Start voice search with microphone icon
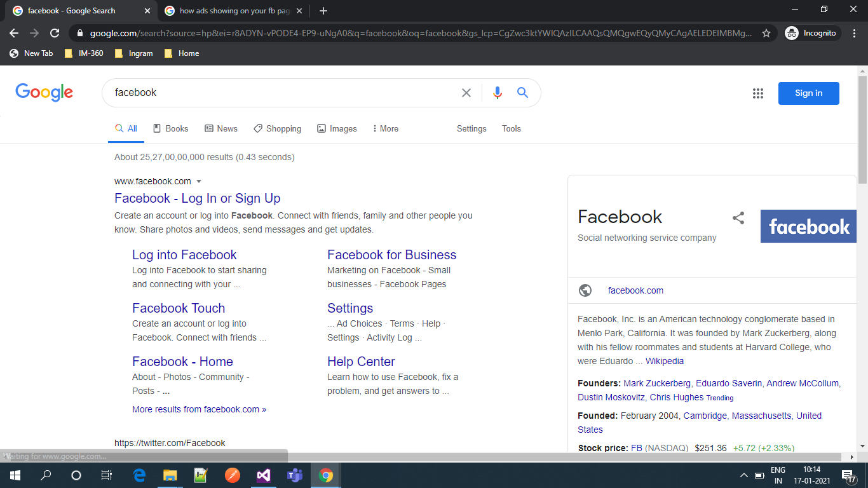The image size is (868, 488). 498,93
